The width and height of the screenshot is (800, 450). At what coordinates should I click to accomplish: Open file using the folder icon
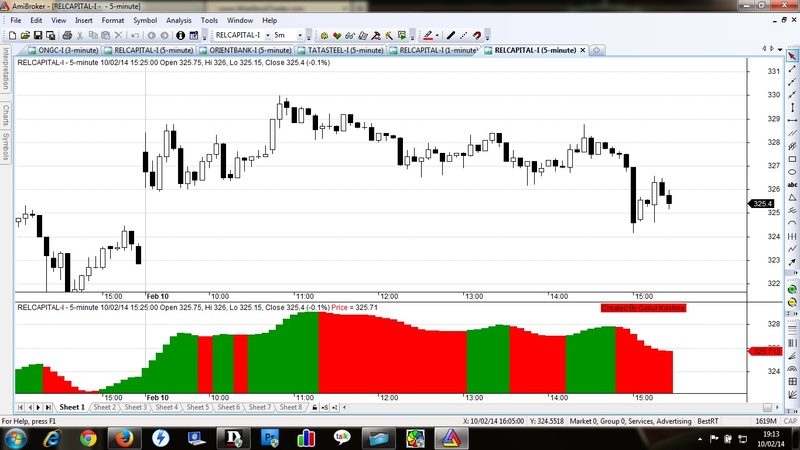coord(25,35)
